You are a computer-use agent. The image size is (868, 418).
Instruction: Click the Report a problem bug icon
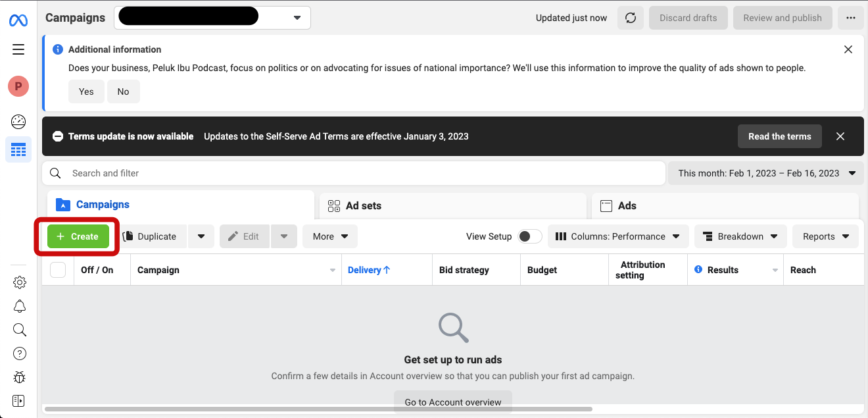tap(20, 377)
